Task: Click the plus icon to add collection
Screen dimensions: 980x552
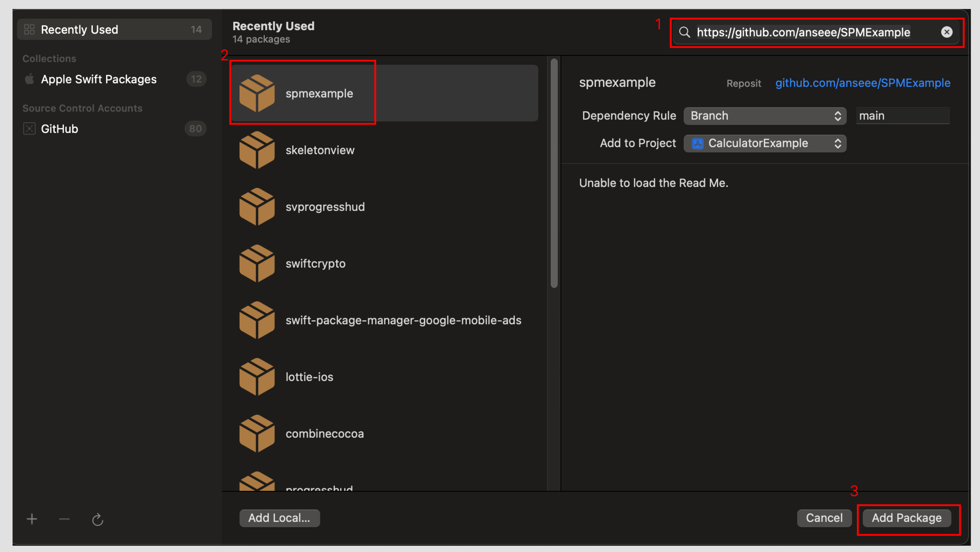Action: click(x=32, y=519)
